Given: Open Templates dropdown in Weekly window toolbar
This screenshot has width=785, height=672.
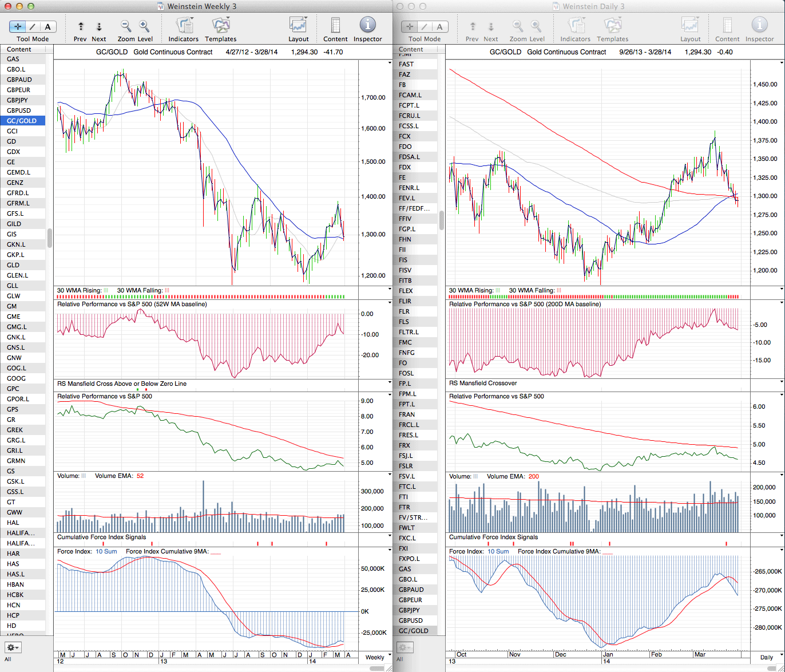Looking at the screenshot, I should coord(220,26).
